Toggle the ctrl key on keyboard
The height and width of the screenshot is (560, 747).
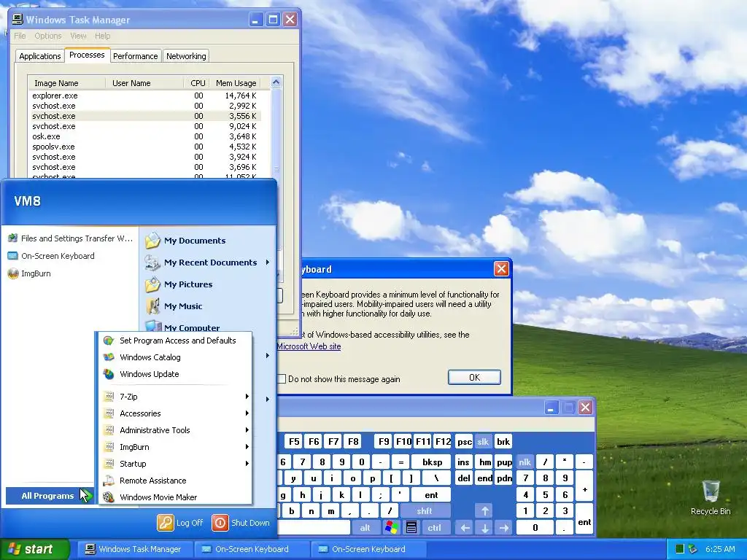[434, 528]
